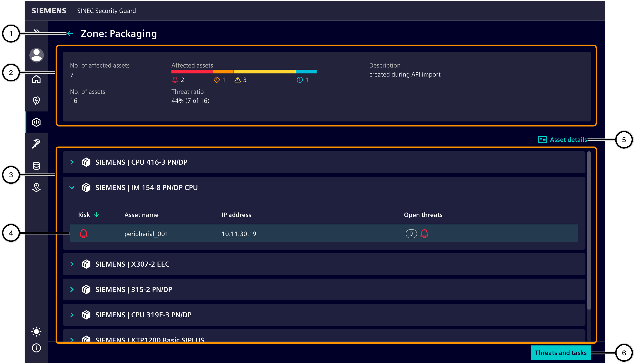This screenshot has height=364, width=635.
Task: Go back using the arrow beside Zone: Packaging
Action: 70,33
